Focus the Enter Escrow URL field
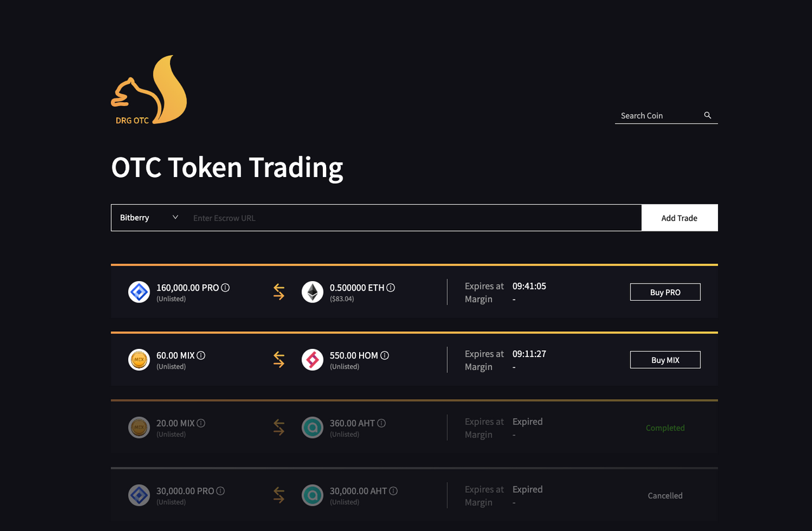The width and height of the screenshot is (812, 531). pos(412,218)
